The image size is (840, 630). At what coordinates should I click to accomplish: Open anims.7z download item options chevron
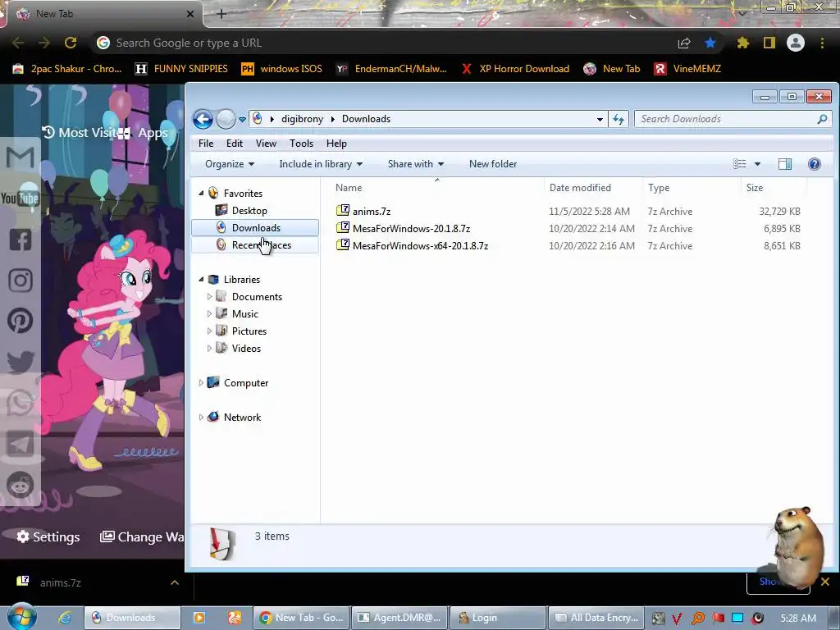(x=175, y=582)
